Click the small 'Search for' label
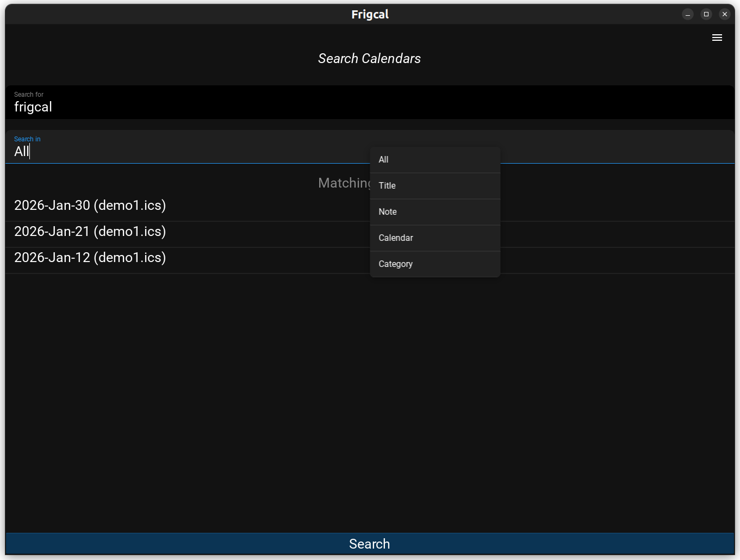This screenshot has width=740, height=560. 29,95
